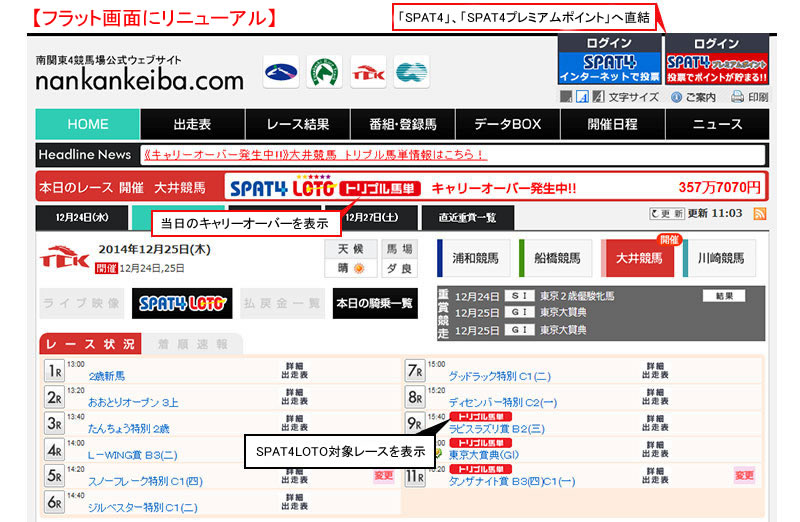
Task: Select the 12月24日(水) date tab
Action: pos(82,218)
